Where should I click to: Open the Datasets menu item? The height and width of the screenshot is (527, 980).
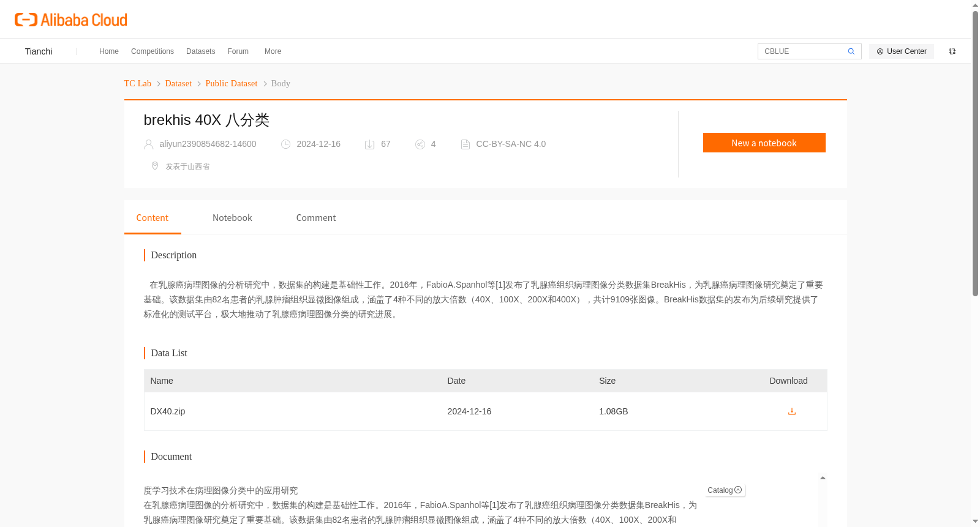point(201,51)
